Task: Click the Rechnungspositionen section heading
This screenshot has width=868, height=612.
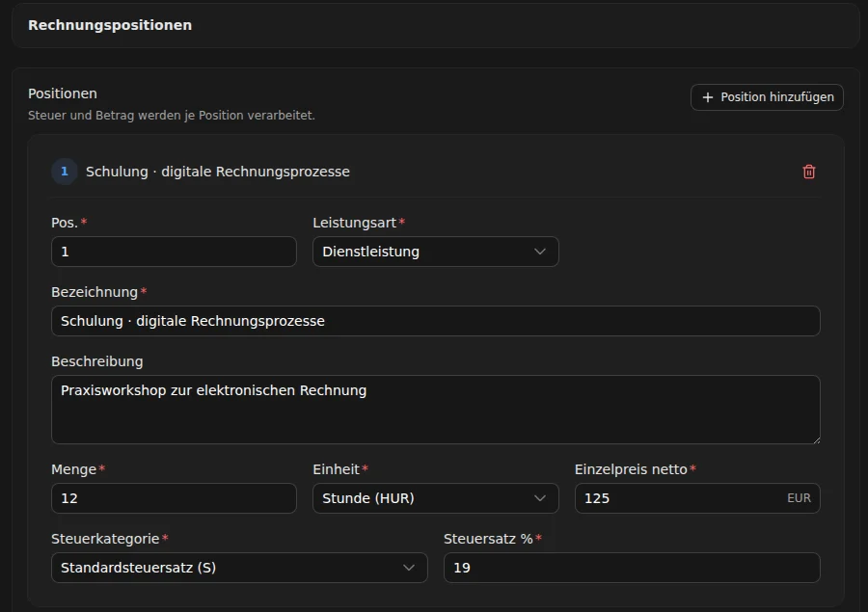Action: coord(110,25)
